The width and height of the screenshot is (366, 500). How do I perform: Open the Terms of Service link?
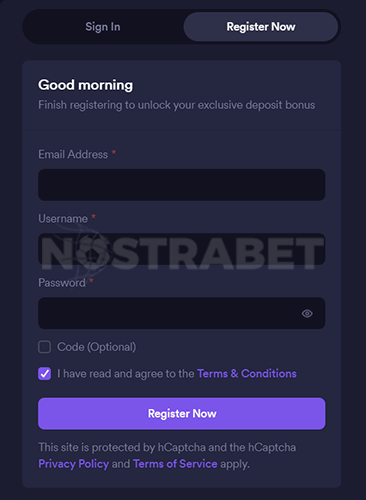175,464
